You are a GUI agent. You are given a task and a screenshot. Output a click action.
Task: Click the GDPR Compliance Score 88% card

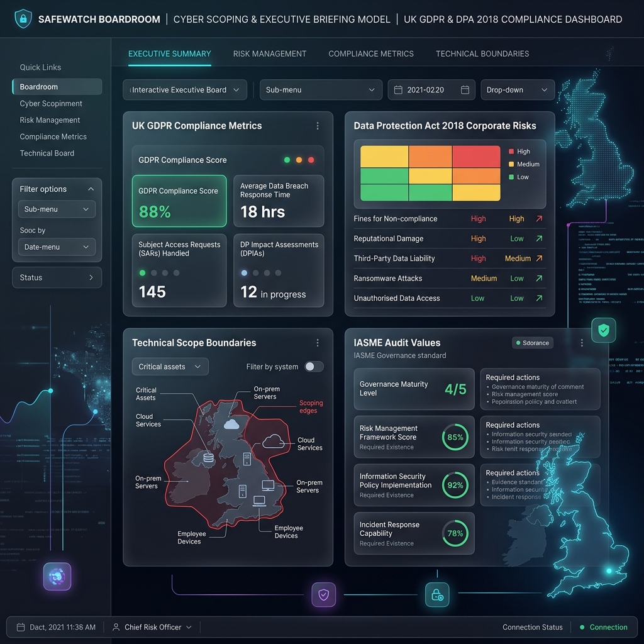coord(179,201)
